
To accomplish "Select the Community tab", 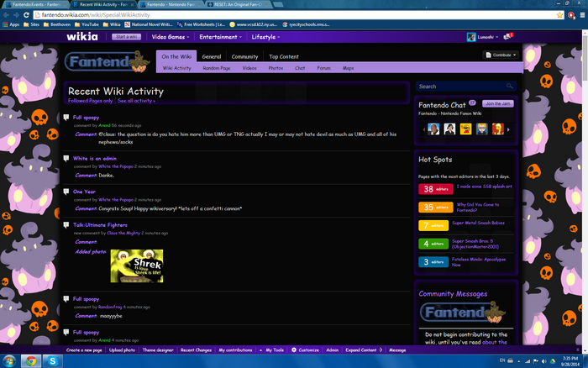I will tap(244, 56).
